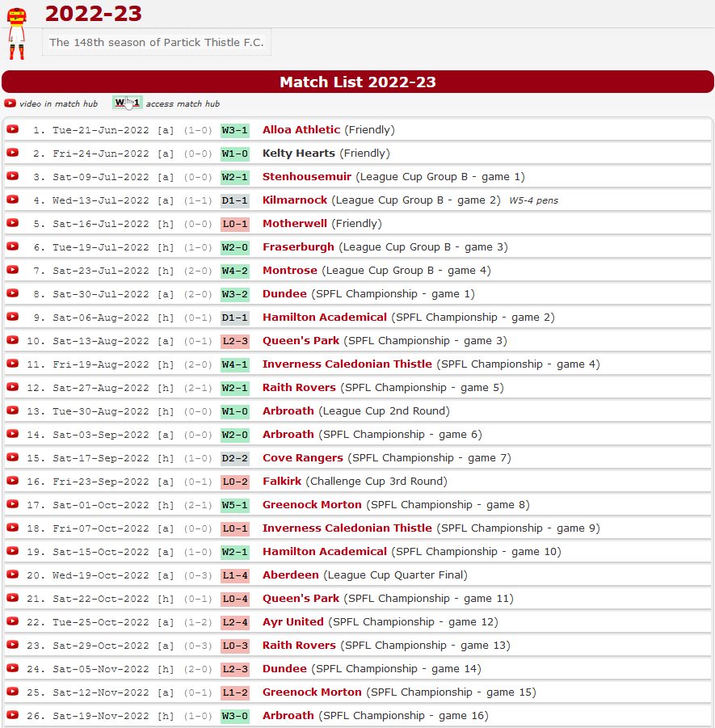Screen dimensions: 715x728
Task: Click the video icon for match 1 Alloa Athletic
Action: pyautogui.click(x=13, y=129)
